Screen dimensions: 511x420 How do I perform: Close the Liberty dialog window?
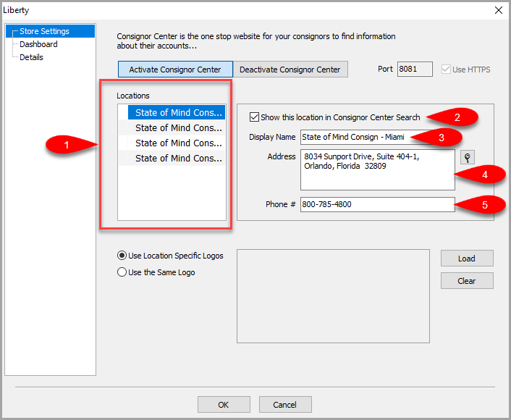[498, 10]
